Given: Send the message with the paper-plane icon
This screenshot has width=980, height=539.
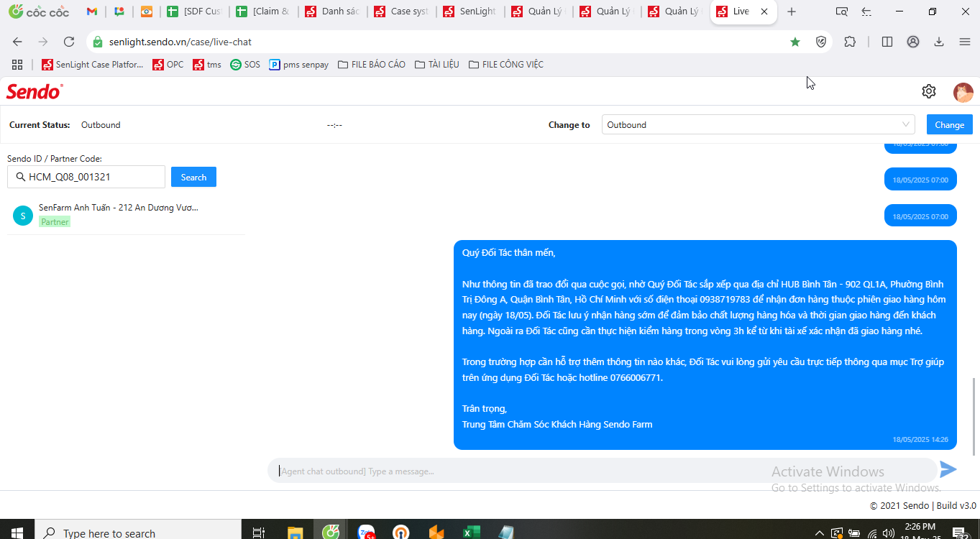Looking at the screenshot, I should pos(948,469).
